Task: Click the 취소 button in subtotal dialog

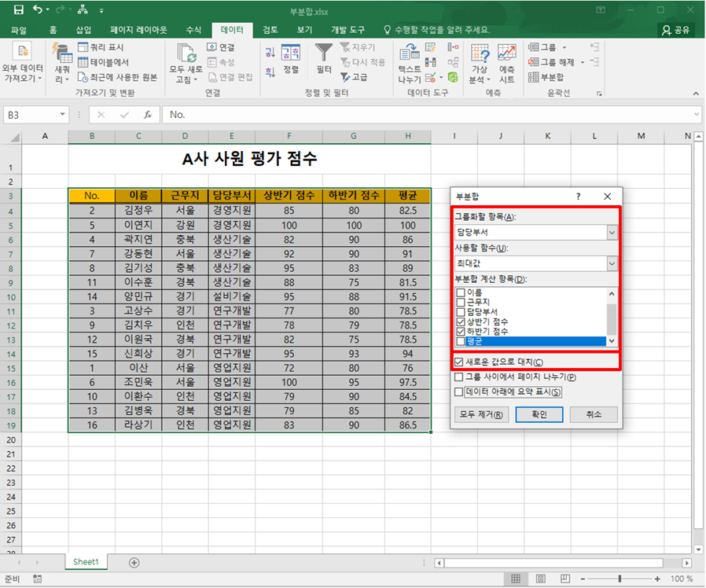Action: [x=594, y=414]
